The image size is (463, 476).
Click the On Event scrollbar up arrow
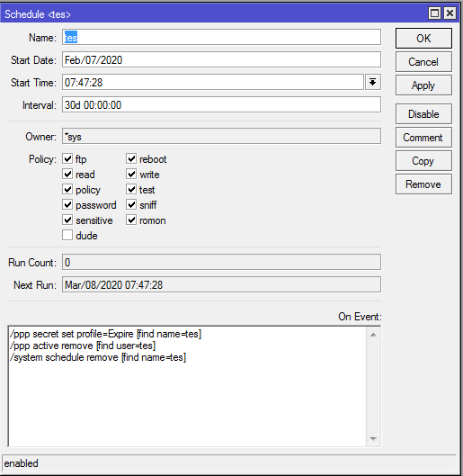coord(374,335)
